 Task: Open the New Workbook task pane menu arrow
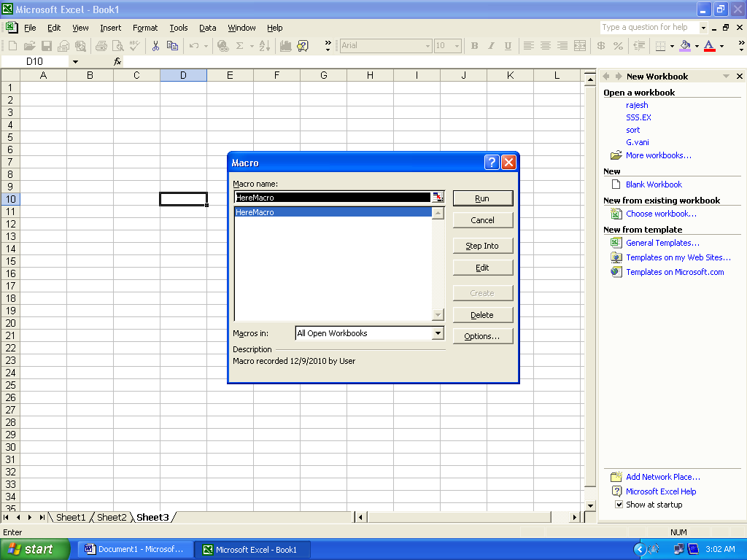tap(726, 76)
